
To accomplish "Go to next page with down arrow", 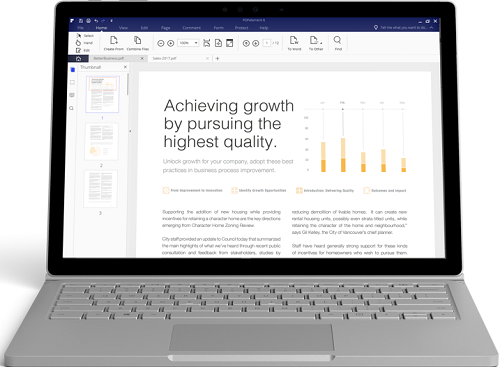I will (256, 43).
